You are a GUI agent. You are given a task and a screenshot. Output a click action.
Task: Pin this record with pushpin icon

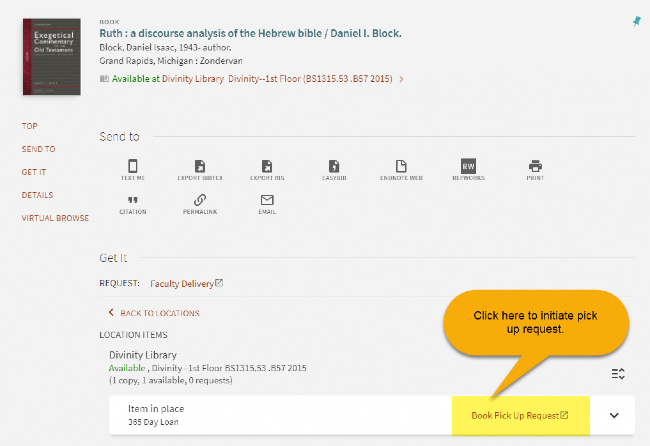[637, 21]
